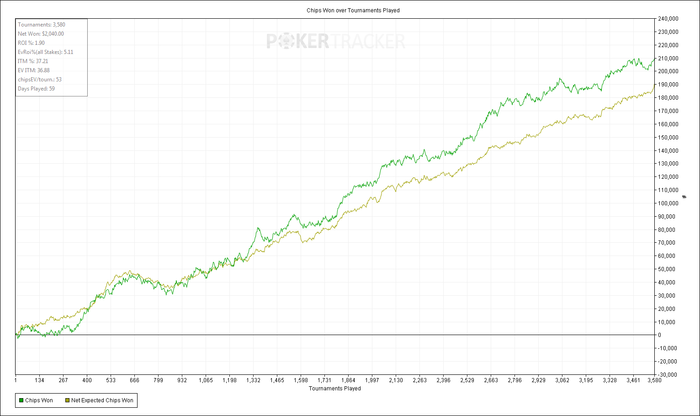The image size is (700, 416).
Task: Click the 3,580 x-axis tick label
Action: [654, 380]
